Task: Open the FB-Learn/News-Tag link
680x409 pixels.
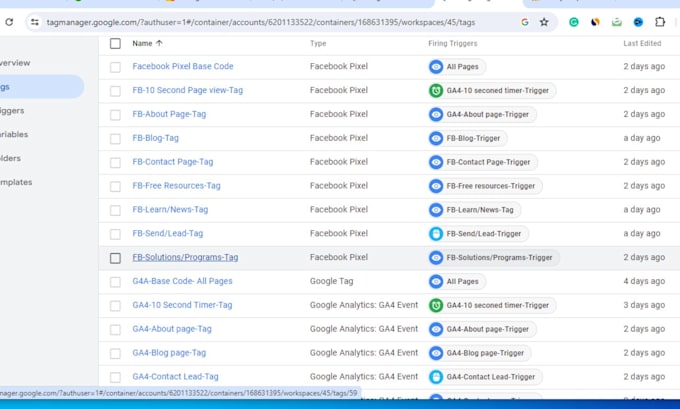Action: click(x=170, y=209)
